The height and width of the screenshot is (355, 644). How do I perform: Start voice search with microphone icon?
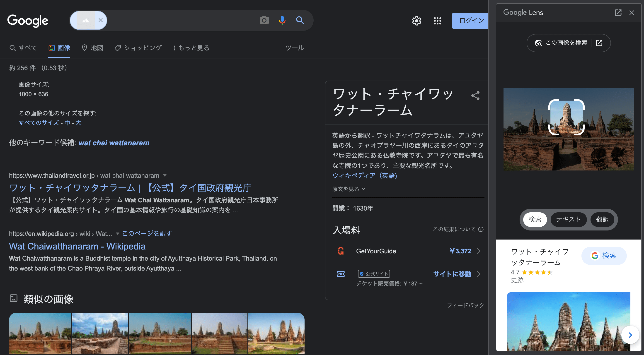tap(282, 20)
